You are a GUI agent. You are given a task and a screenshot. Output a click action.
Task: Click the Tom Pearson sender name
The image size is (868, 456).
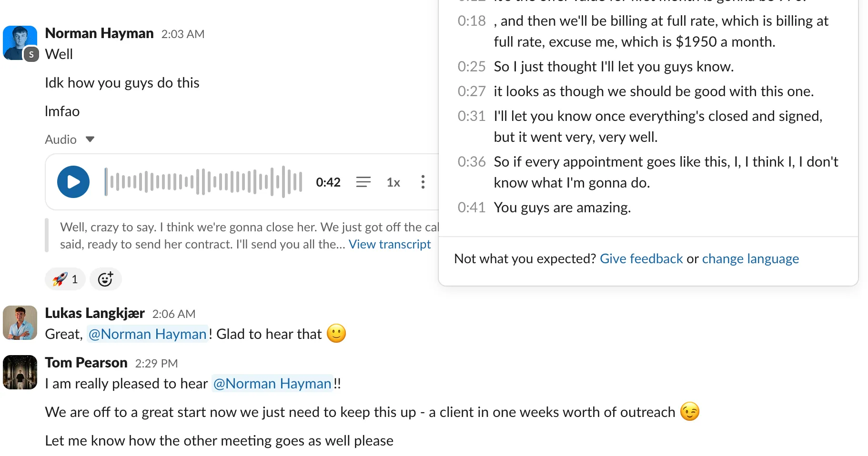click(86, 363)
